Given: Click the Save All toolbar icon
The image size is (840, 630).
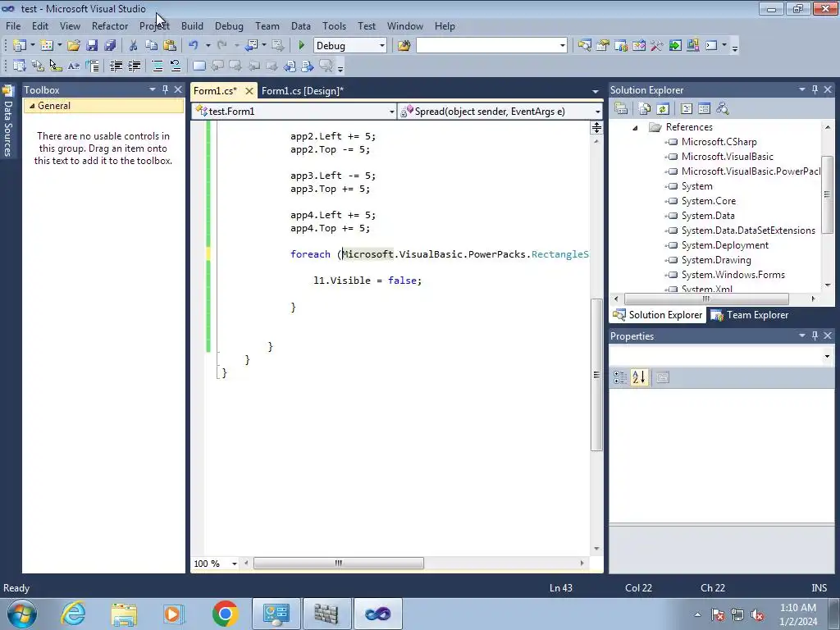Looking at the screenshot, I should coord(111,46).
